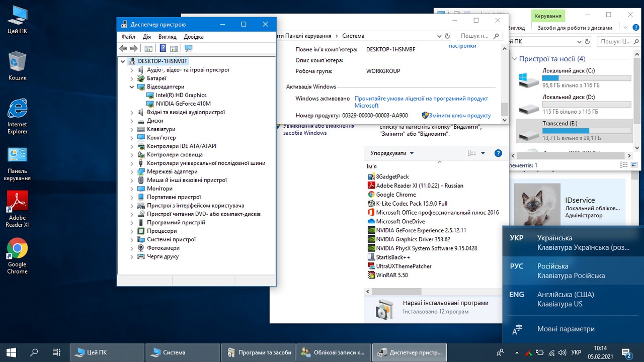Viewport: 644px width, 362px height.
Task: Open the Вигляд menu in Device Manager
Action: click(167, 37)
